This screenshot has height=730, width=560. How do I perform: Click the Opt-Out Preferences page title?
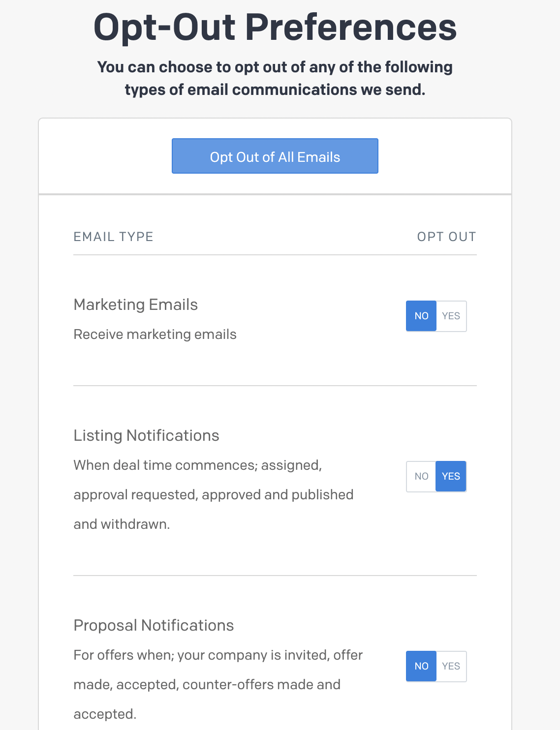[x=275, y=28]
